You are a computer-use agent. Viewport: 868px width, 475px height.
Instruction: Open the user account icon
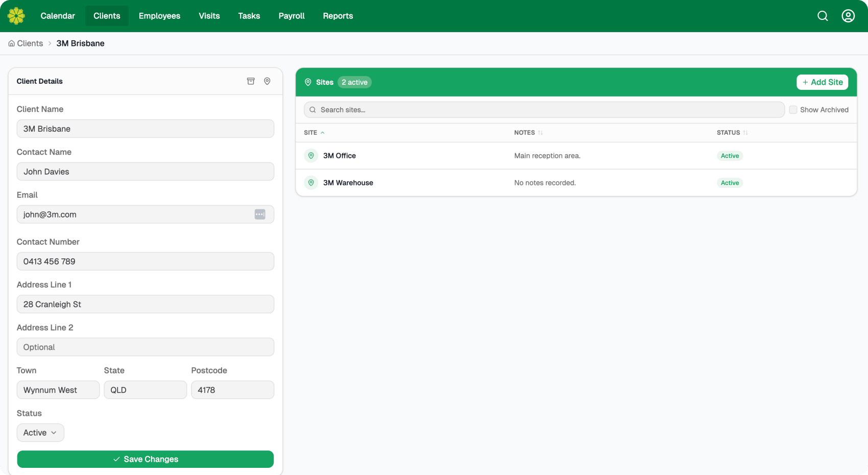click(x=848, y=16)
